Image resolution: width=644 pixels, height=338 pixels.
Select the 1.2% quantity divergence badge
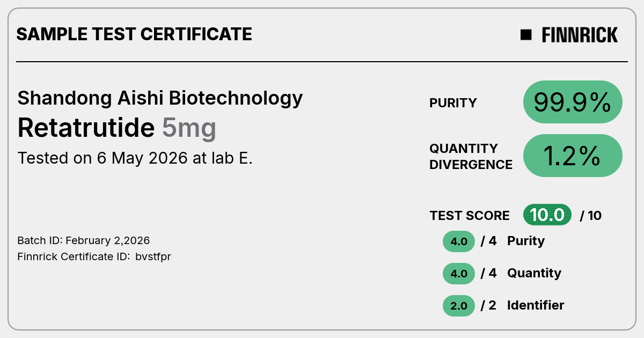tap(573, 156)
